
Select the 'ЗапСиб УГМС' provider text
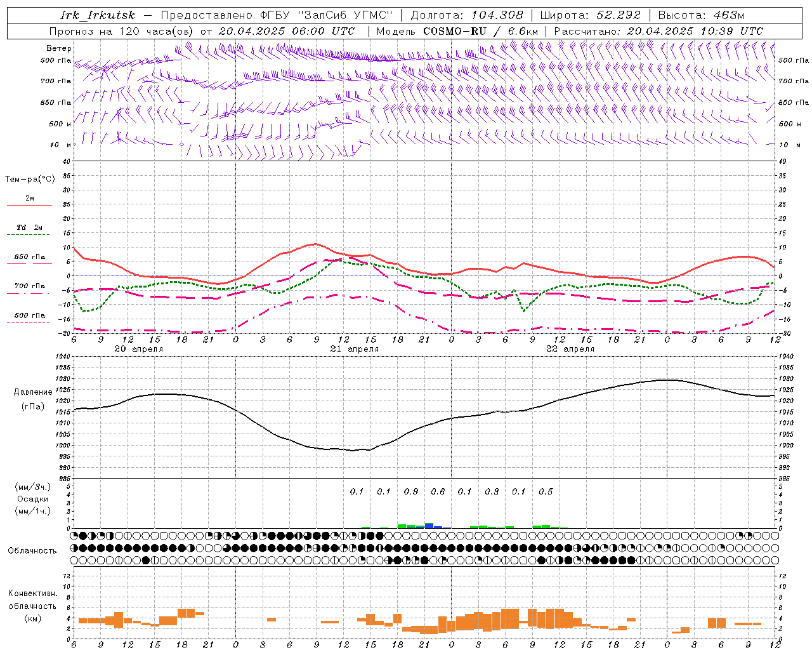pos(345,15)
